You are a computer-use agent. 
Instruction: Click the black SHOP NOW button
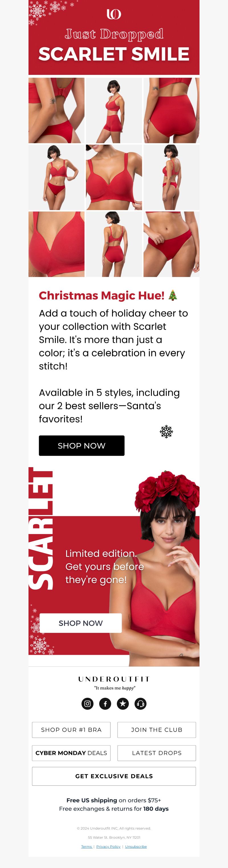click(82, 446)
